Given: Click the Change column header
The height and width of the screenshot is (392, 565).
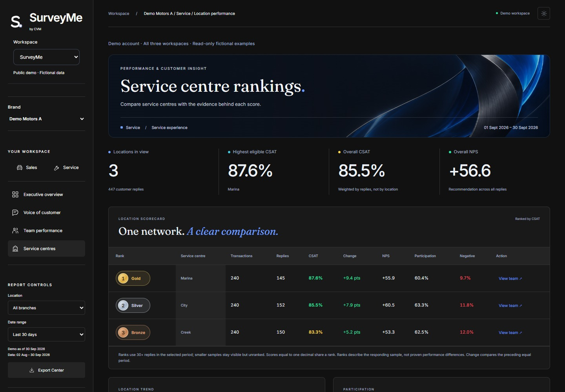Looking at the screenshot, I should click(350, 256).
